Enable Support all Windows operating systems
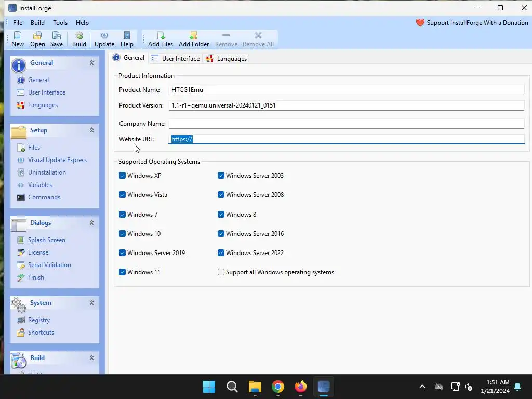Viewport: 532px width, 399px height. pyautogui.click(x=221, y=272)
